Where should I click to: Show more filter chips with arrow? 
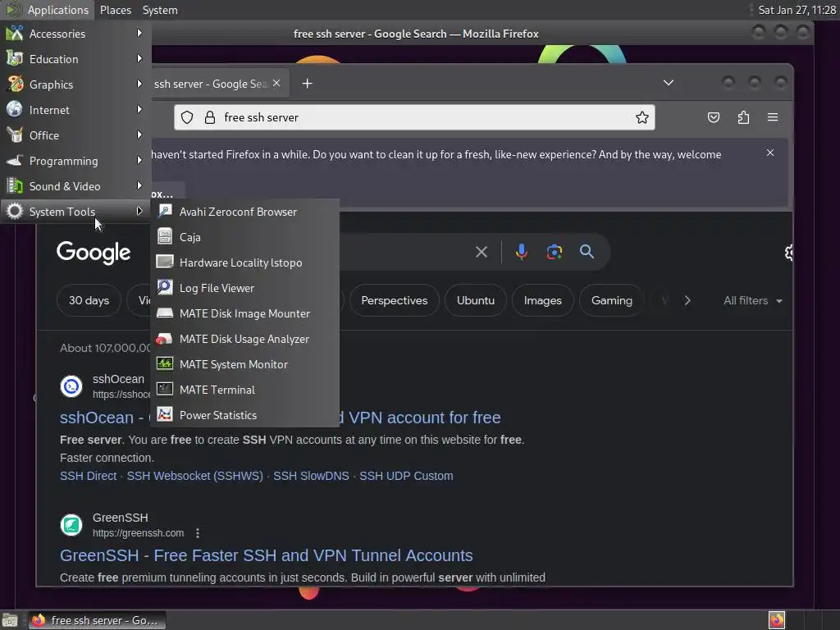pyautogui.click(x=687, y=300)
